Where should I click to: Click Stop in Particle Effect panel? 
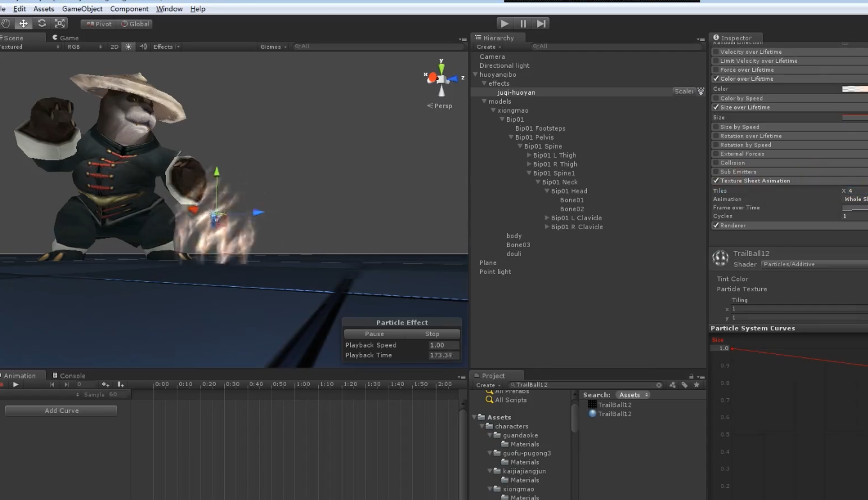tap(432, 334)
